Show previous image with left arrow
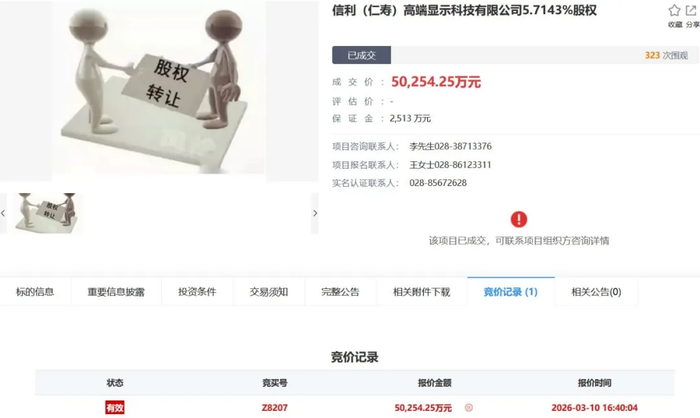Image resolution: width=700 pixels, height=418 pixels. [x=3, y=213]
